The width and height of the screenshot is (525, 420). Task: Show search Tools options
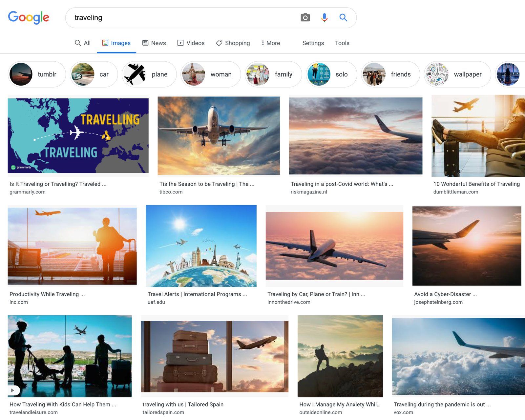(342, 43)
